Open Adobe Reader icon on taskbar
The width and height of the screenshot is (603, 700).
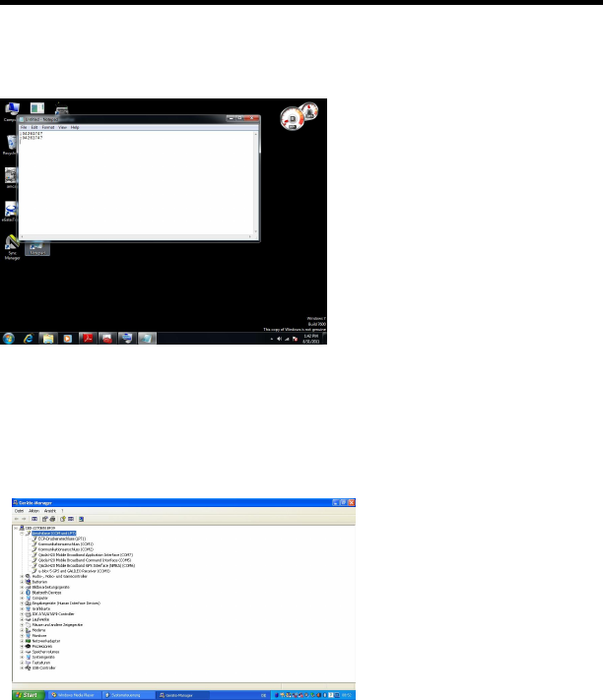click(x=88, y=339)
